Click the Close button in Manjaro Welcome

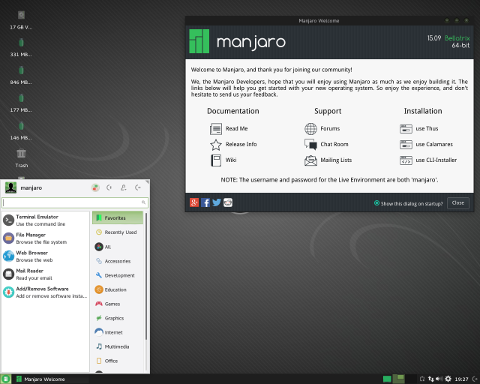(458, 203)
